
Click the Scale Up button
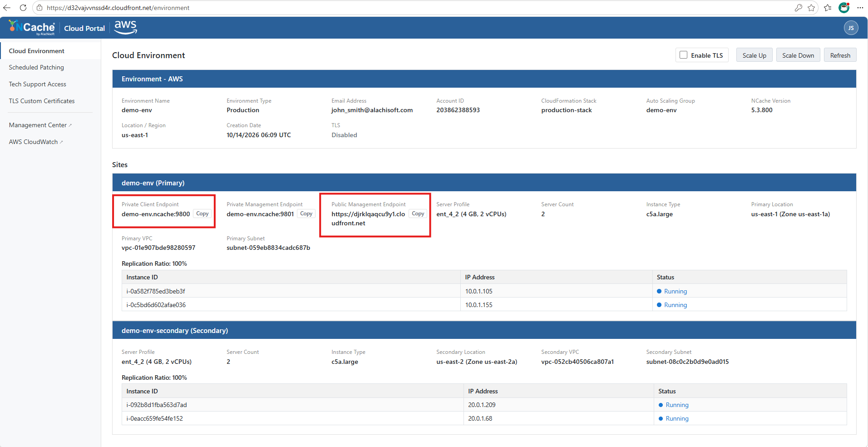(754, 55)
